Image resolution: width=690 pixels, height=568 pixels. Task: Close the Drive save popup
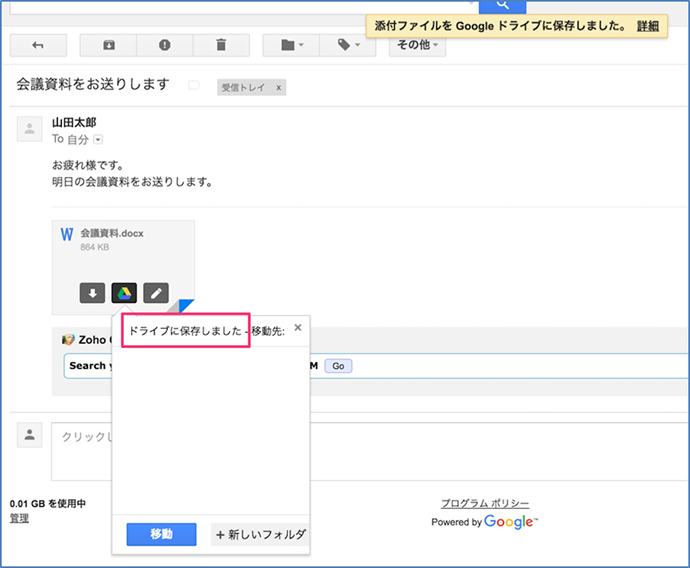pos(298,328)
